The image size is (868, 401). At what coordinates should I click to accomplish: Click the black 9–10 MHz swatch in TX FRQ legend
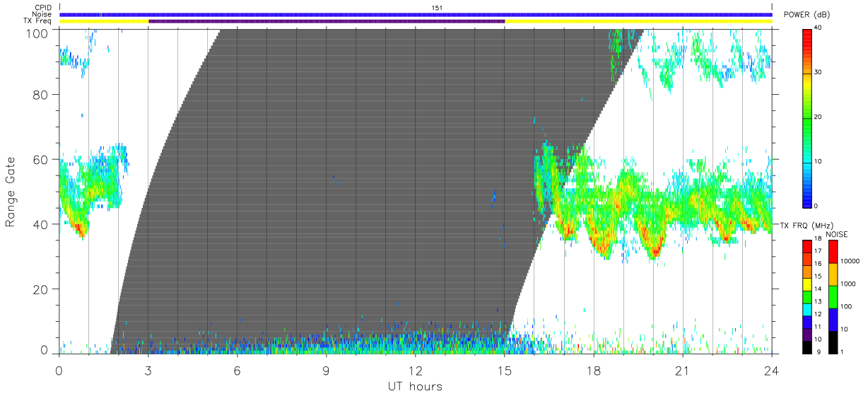807,347
